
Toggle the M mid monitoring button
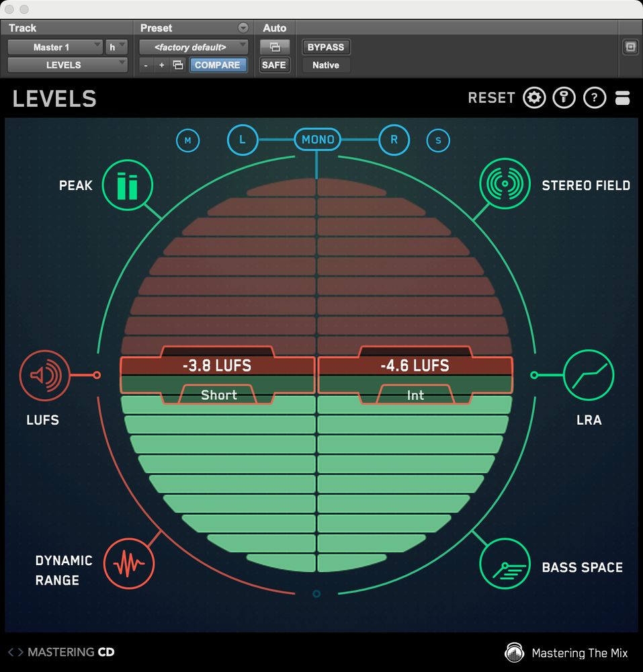click(x=187, y=140)
